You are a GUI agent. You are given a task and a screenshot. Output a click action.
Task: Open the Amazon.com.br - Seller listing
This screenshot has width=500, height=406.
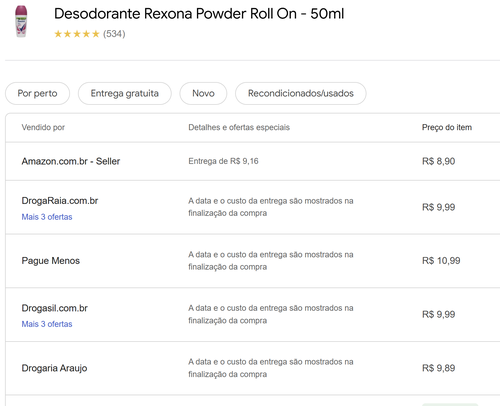coord(71,161)
